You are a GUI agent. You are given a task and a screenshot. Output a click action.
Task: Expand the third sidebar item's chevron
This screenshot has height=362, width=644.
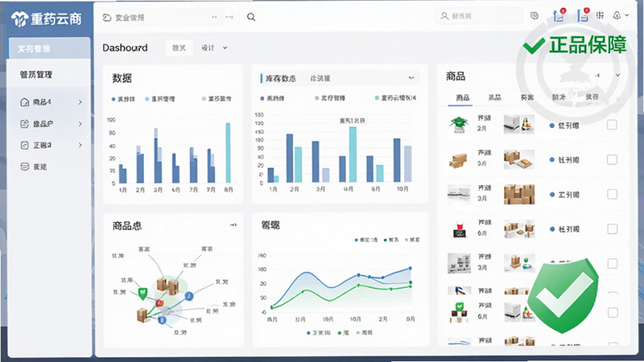(80, 145)
